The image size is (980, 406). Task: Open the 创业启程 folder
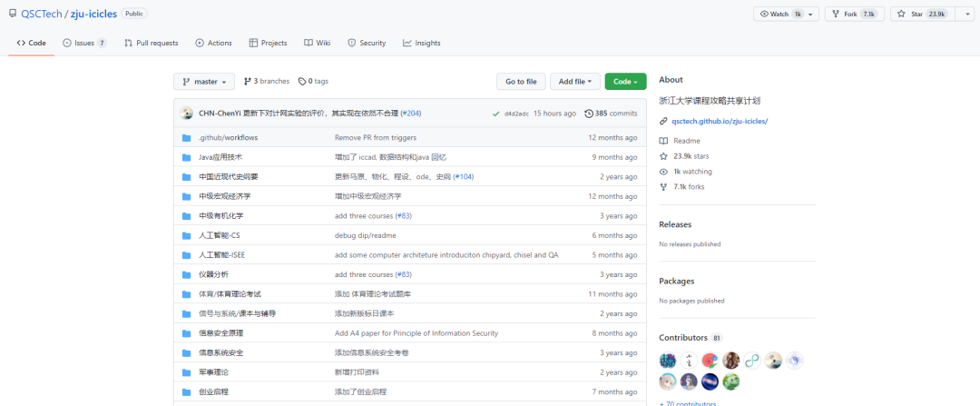point(213,392)
